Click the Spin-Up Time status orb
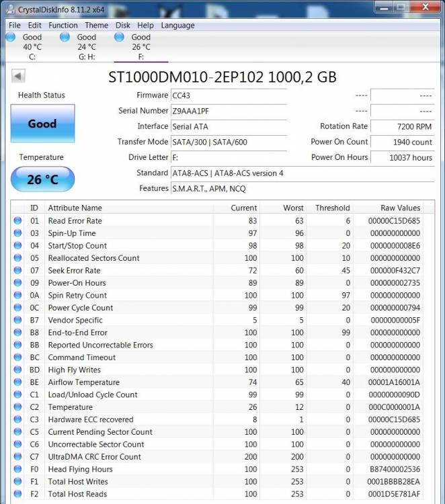The width and height of the screenshot is (445, 504). click(x=17, y=233)
